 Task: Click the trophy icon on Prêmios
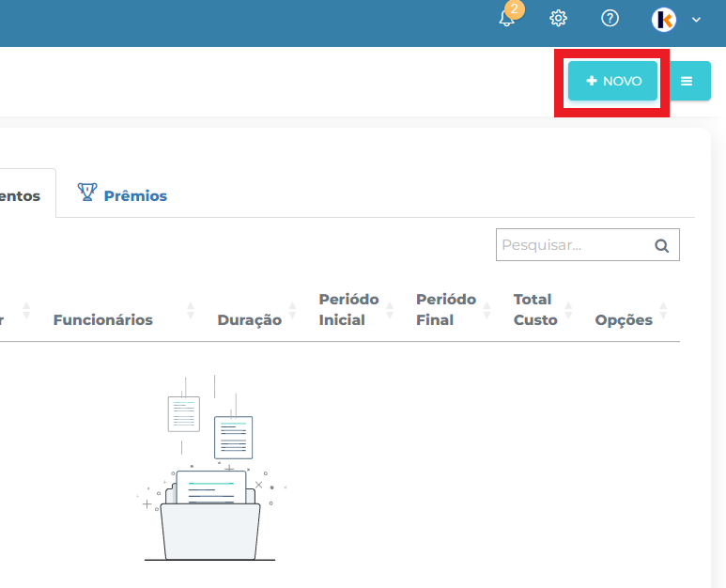tap(87, 192)
